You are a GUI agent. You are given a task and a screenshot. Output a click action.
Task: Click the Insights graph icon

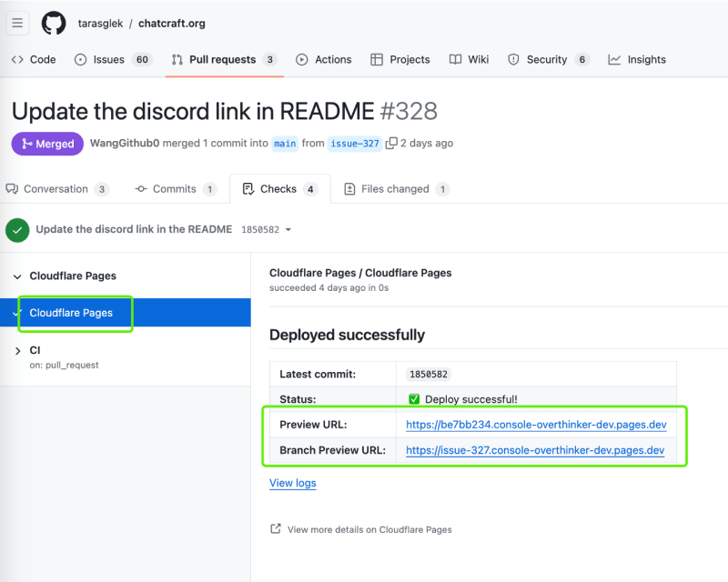[614, 59]
